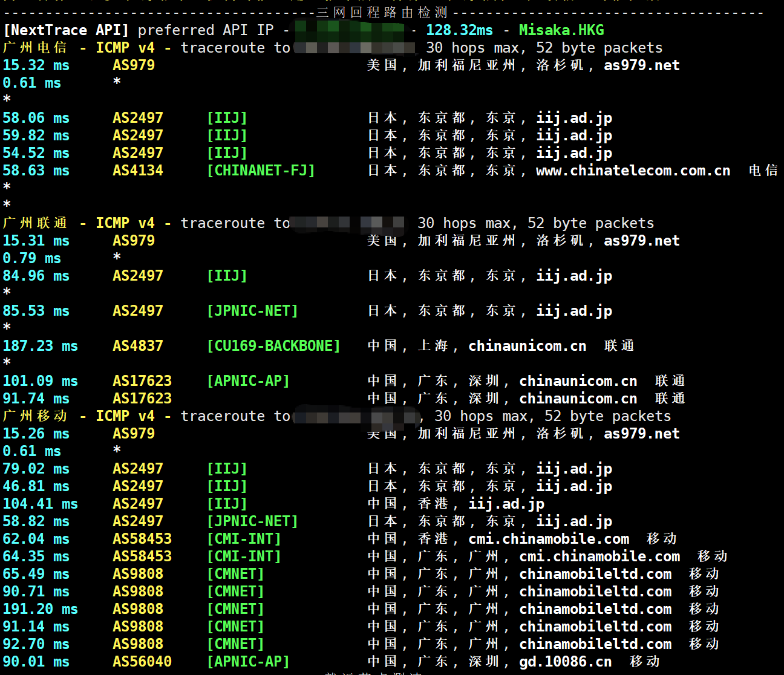Click the 三网回程路由检测 header text
Screen dimensions: 784x675
(x=382, y=12)
